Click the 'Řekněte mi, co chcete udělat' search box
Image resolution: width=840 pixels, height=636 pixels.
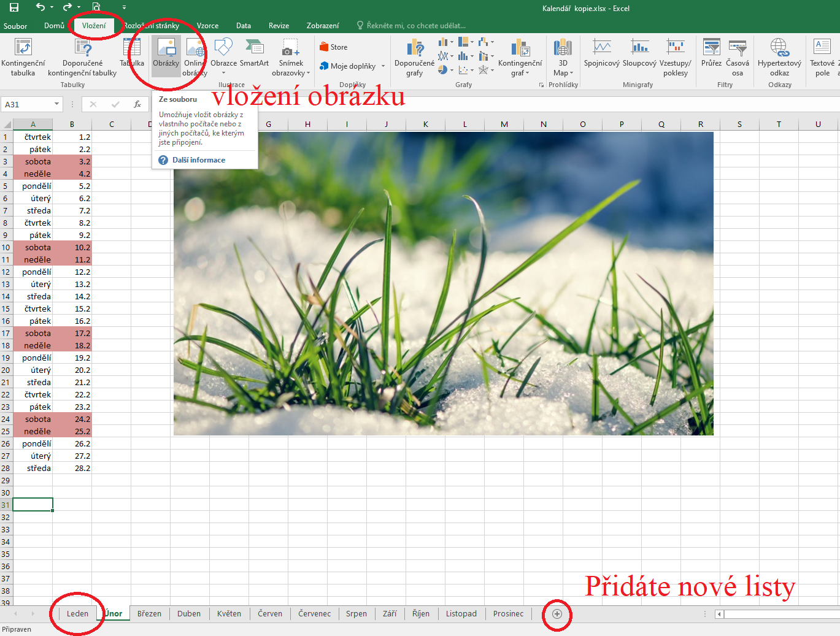(x=415, y=26)
